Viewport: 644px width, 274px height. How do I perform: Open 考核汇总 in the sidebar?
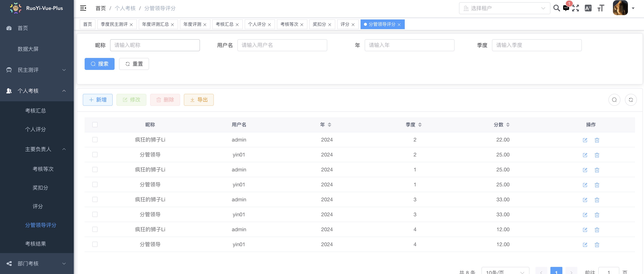click(x=37, y=110)
